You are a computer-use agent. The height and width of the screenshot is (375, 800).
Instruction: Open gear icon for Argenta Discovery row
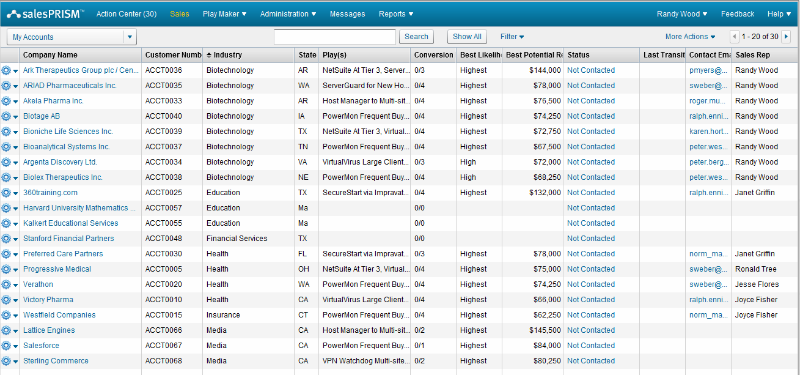[x=6, y=162]
